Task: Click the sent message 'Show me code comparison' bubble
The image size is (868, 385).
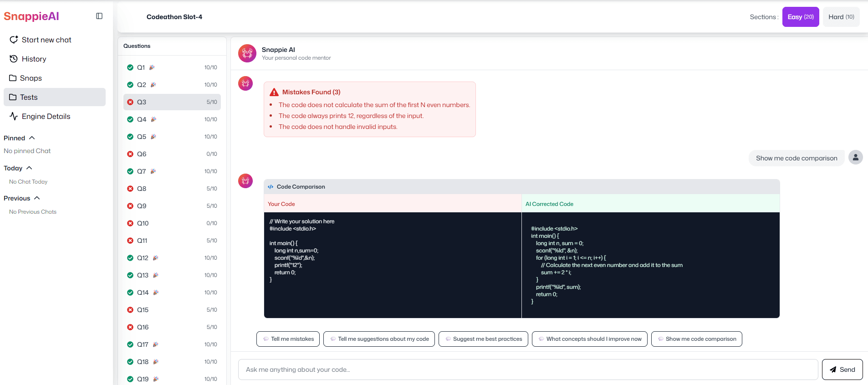Action: pyautogui.click(x=797, y=158)
